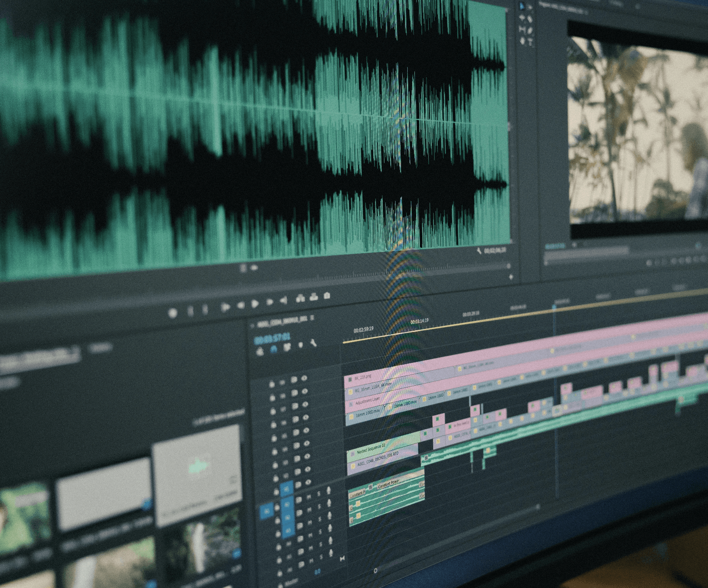Select the Ripple Edit tool
This screenshot has height=588, width=708.
[522, 18]
